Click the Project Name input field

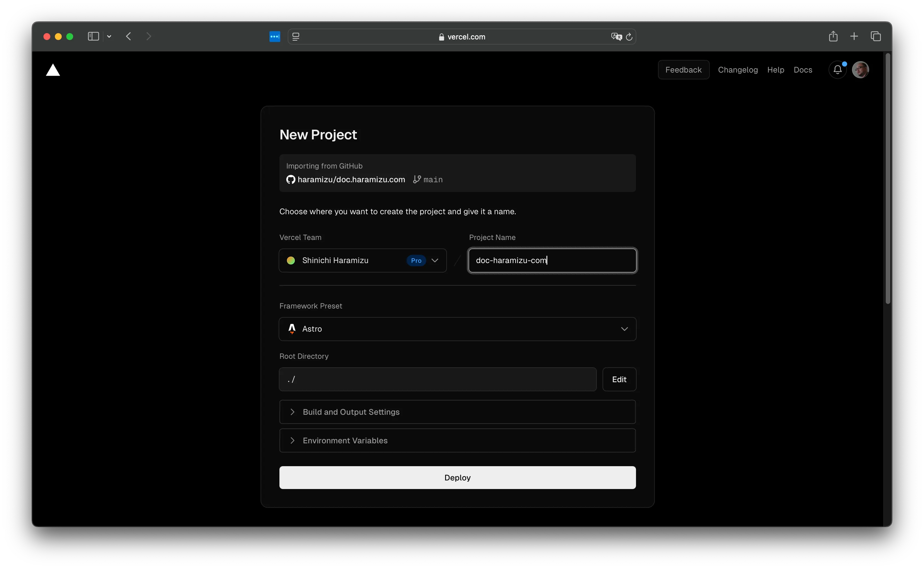pyautogui.click(x=552, y=261)
